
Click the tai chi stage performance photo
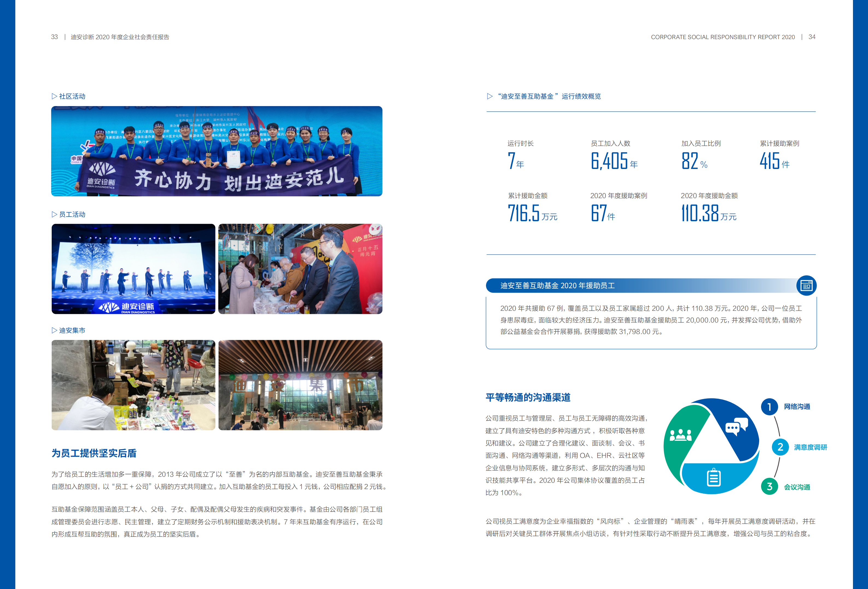point(133,269)
